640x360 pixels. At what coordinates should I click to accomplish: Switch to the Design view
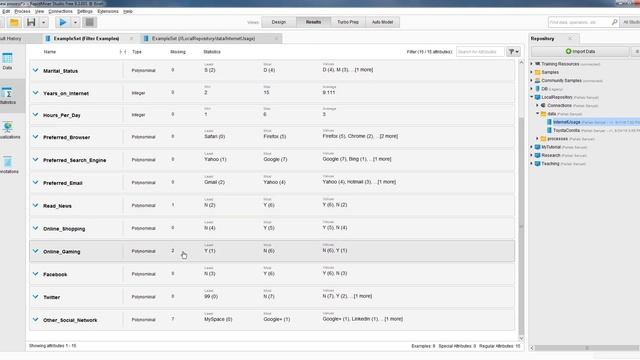coord(279,22)
